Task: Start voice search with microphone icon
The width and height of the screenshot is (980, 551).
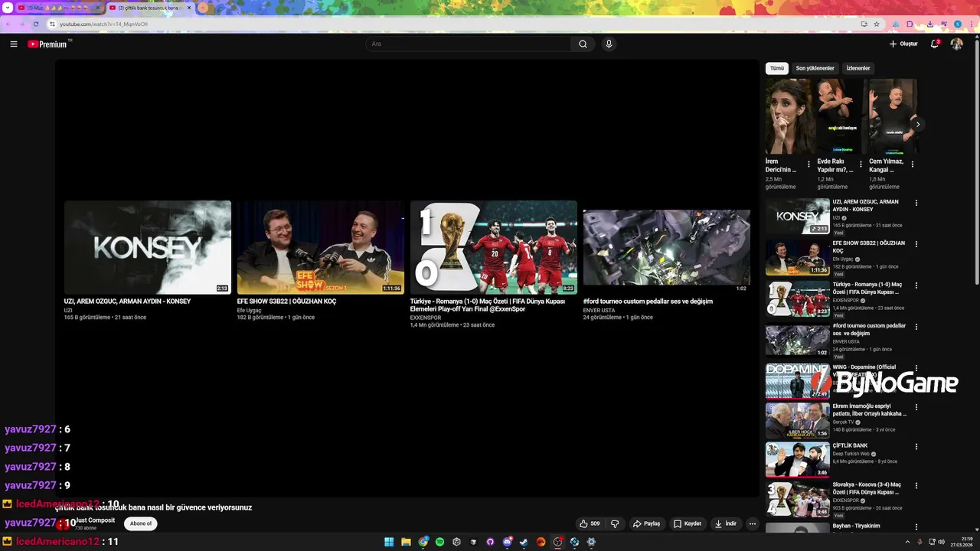Action: click(x=609, y=44)
